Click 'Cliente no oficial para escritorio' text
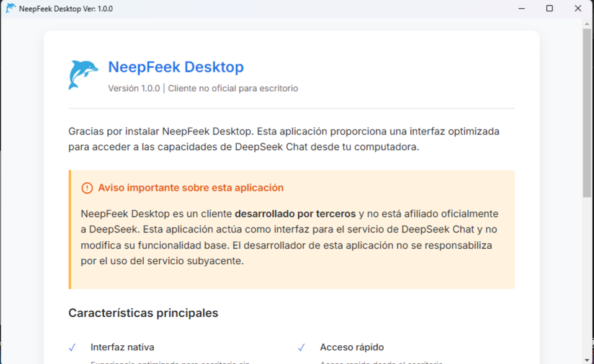594x364 pixels. (x=233, y=88)
